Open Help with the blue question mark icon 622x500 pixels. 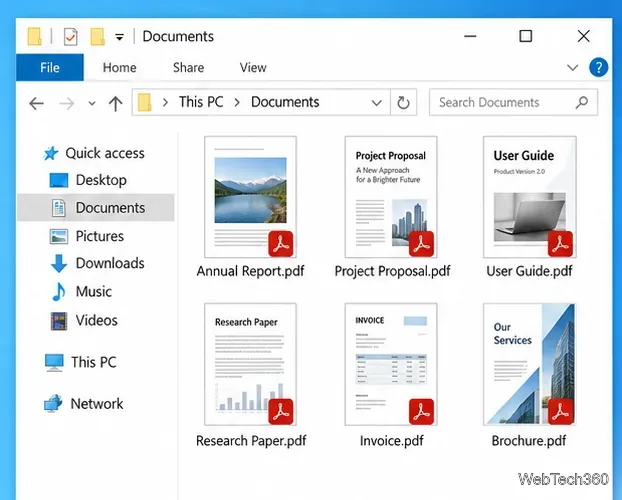tap(599, 67)
